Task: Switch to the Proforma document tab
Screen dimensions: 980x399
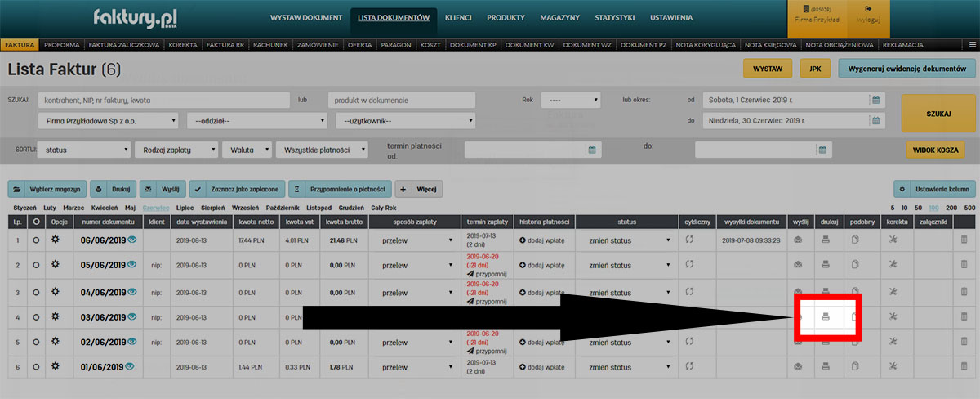Action: coord(61,45)
